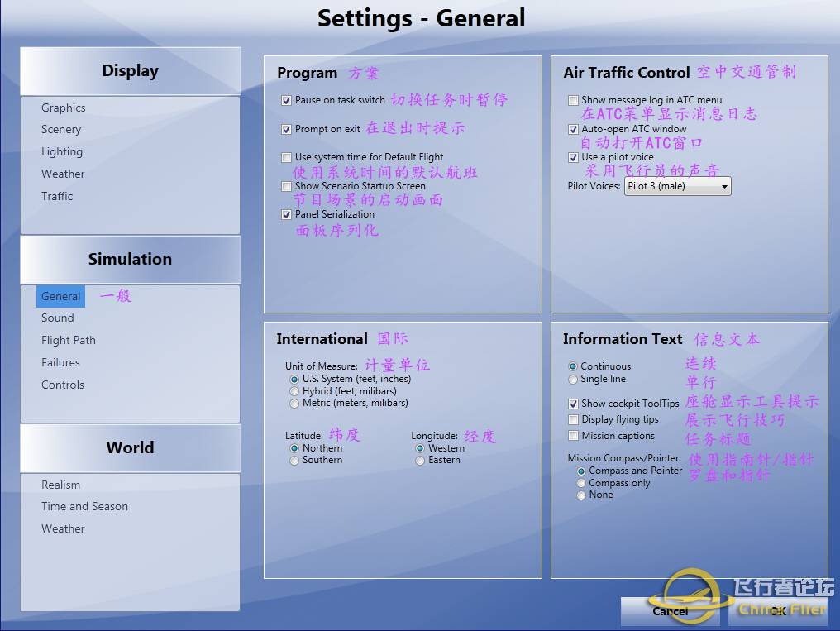Click the OK button
The height and width of the screenshot is (631, 840).
[778, 611]
